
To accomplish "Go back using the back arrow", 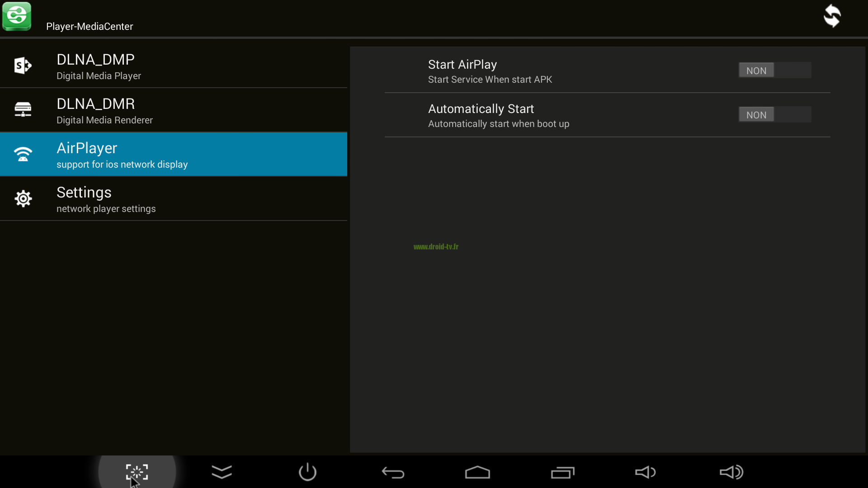I will tap(393, 473).
